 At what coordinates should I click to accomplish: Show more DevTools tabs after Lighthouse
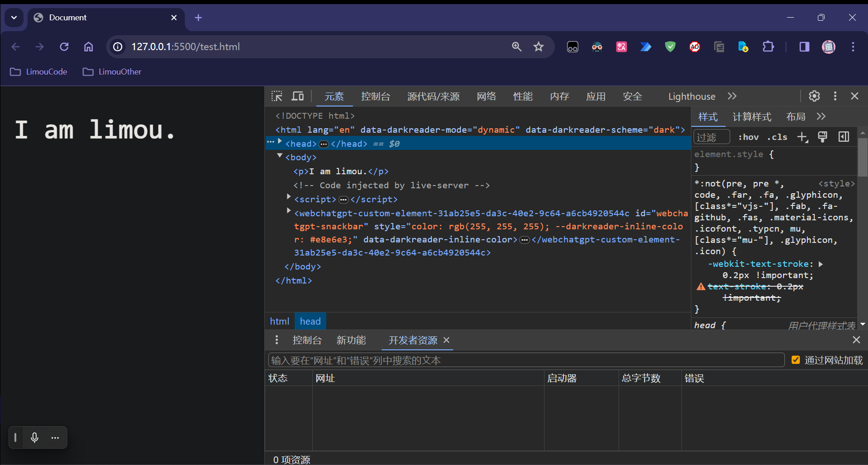pyautogui.click(x=732, y=96)
